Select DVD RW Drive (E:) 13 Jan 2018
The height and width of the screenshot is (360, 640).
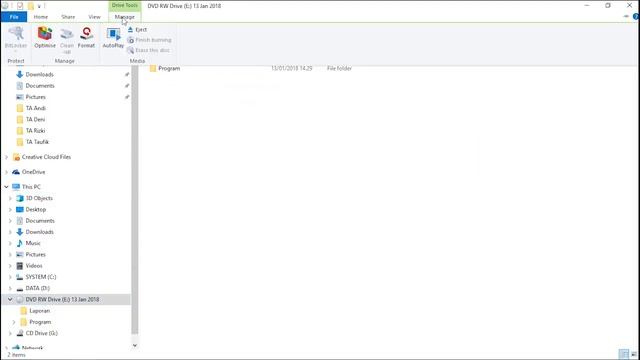tap(62, 299)
